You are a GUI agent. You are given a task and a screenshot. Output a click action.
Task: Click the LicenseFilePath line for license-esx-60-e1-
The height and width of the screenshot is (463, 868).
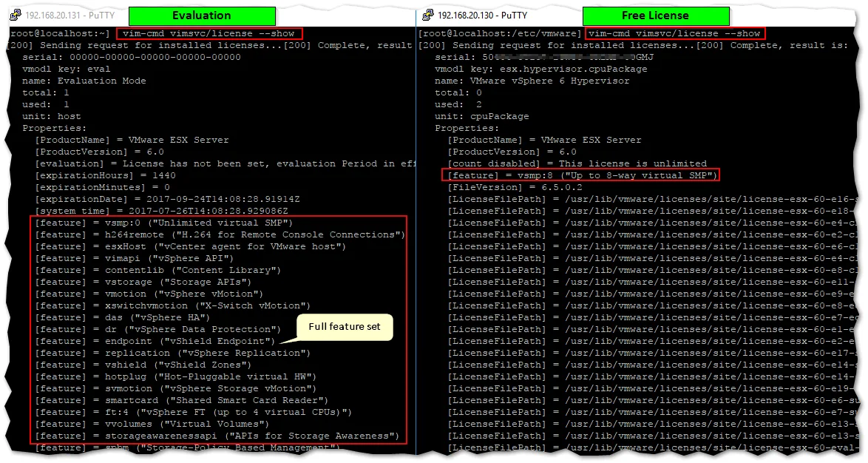point(653,330)
